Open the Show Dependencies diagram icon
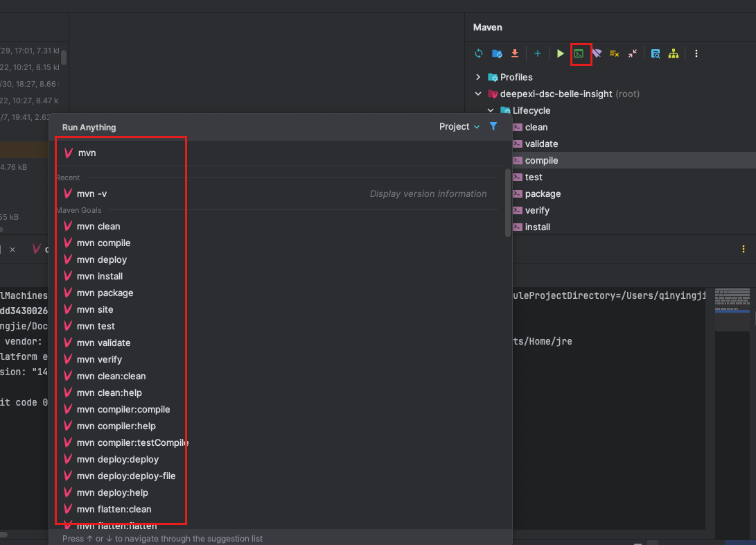The width and height of the screenshot is (756, 545). (x=673, y=53)
